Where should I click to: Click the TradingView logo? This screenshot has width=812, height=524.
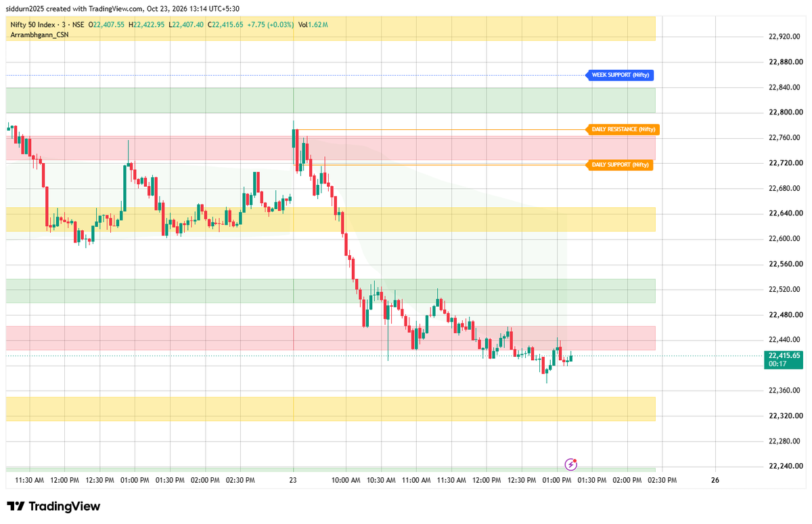tap(53, 506)
